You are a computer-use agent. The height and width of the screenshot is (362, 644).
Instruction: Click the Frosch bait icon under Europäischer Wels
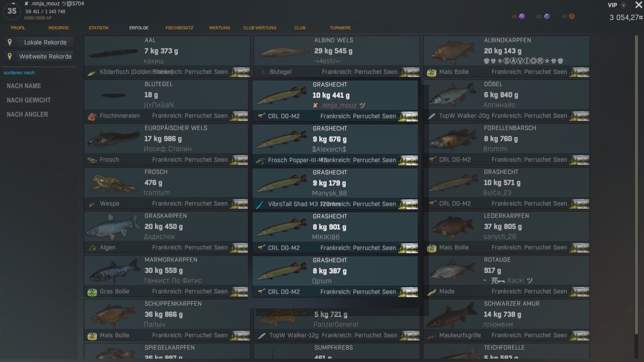pos(92,160)
